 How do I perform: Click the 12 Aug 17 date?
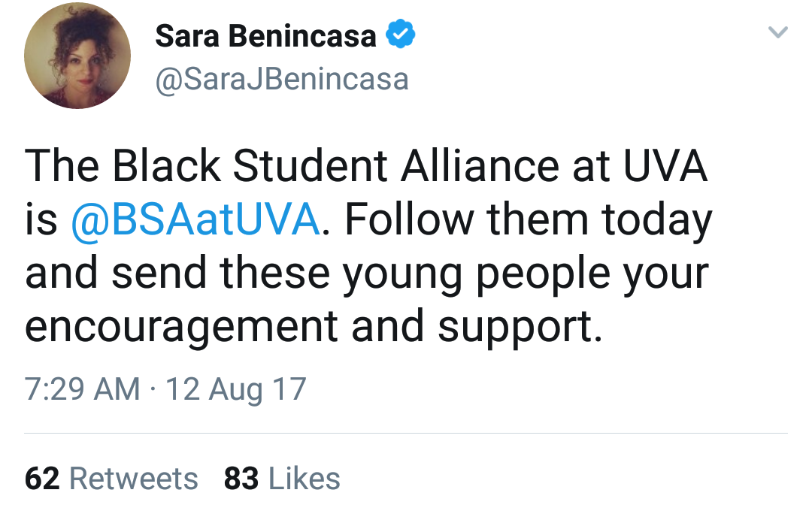pyautogui.click(x=235, y=389)
